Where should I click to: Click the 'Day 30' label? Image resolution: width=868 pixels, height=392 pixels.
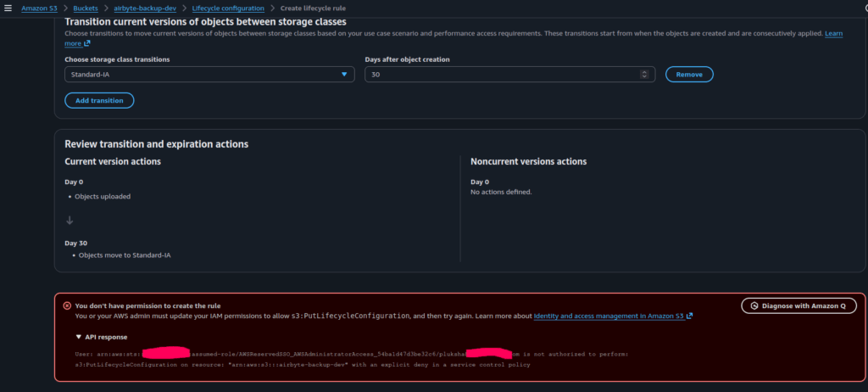point(75,243)
